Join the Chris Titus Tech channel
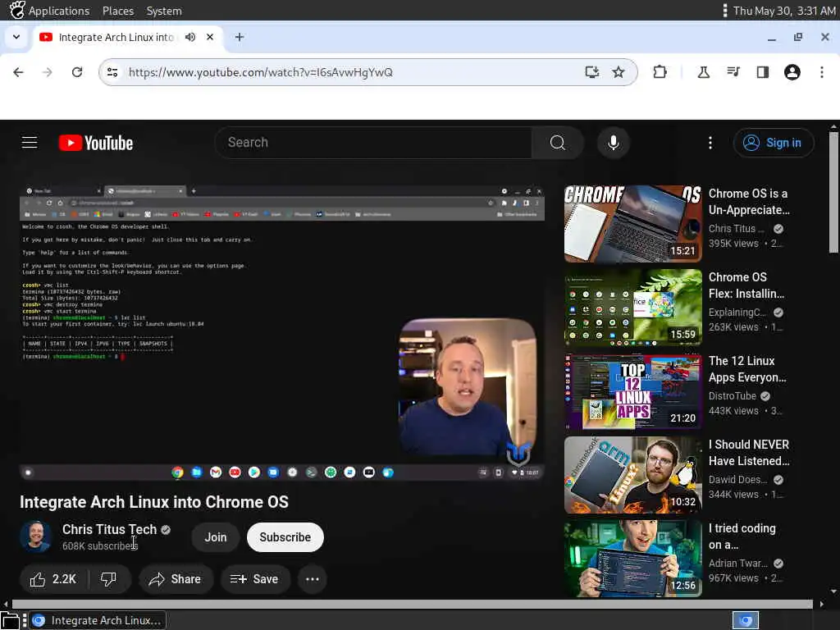The height and width of the screenshot is (630, 840). click(x=216, y=536)
